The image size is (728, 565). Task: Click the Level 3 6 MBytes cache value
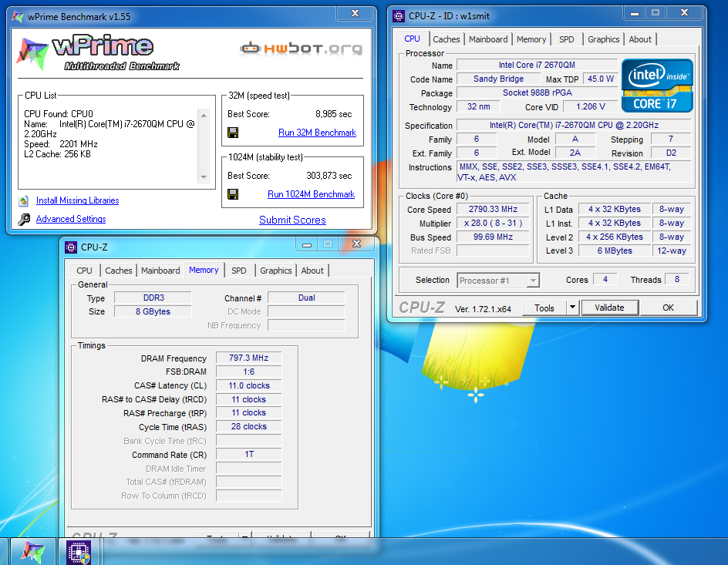(x=614, y=251)
